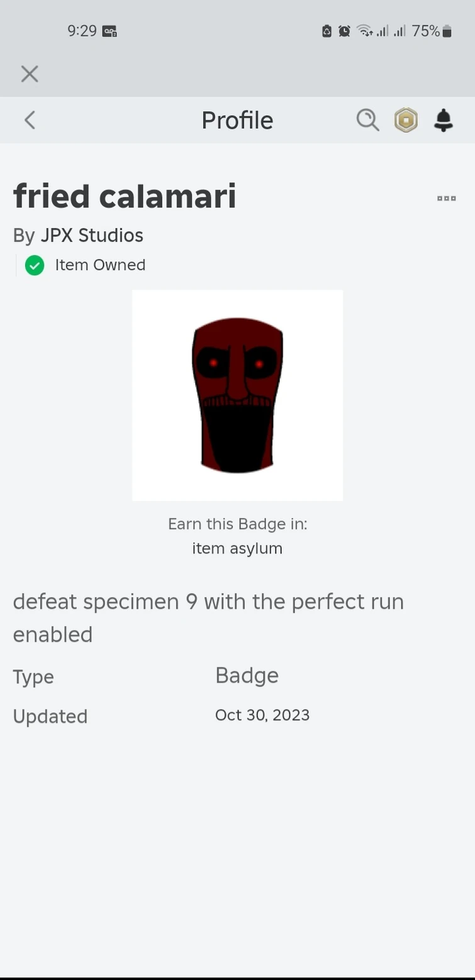Tap the Earn this Badge in label
475x980 pixels.
point(237,523)
